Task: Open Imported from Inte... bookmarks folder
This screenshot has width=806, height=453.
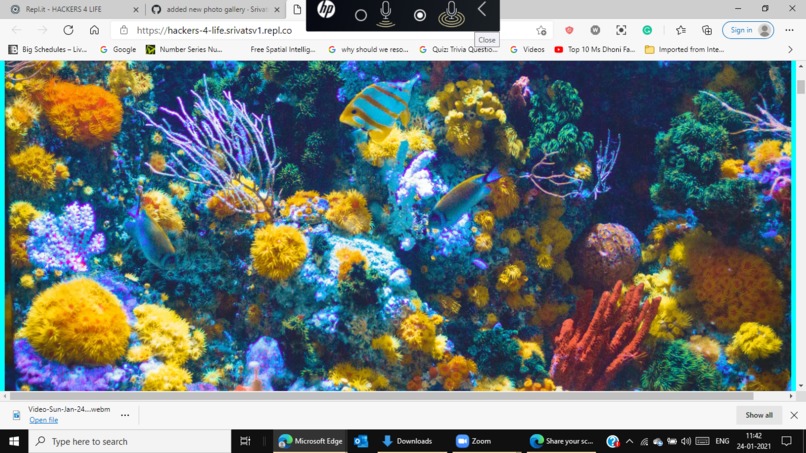Action: click(x=684, y=49)
